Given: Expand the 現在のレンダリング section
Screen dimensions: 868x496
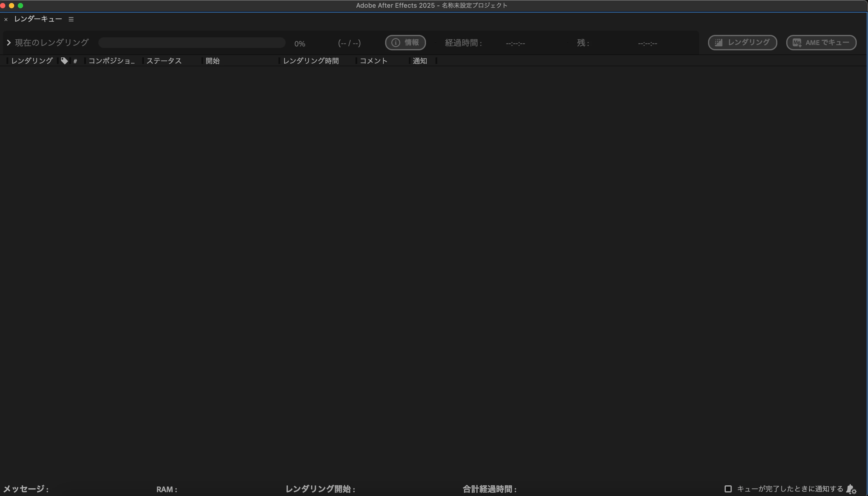Looking at the screenshot, I should point(9,43).
